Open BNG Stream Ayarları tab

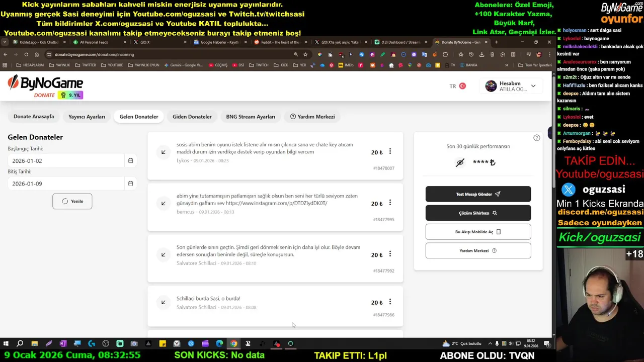[x=251, y=117]
